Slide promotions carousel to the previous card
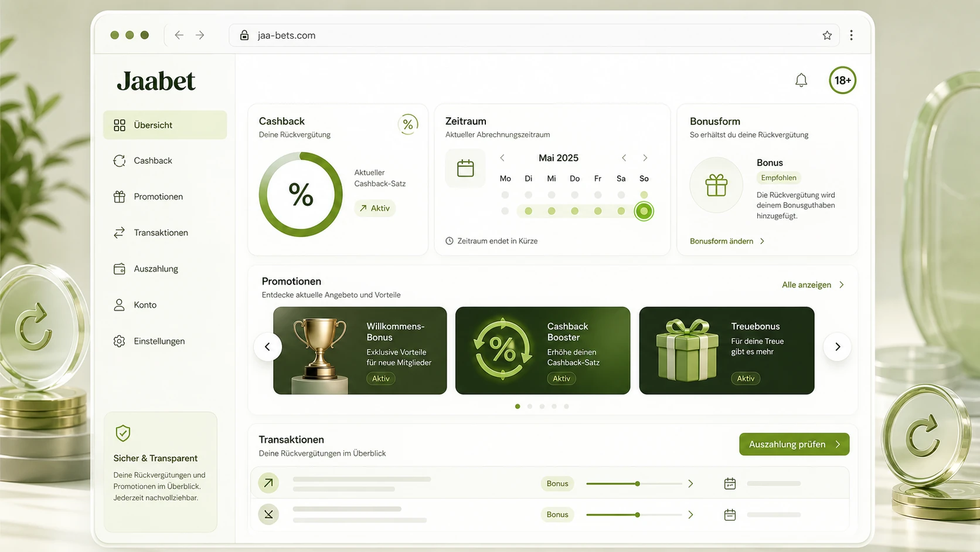The height and width of the screenshot is (552, 980). tap(268, 347)
